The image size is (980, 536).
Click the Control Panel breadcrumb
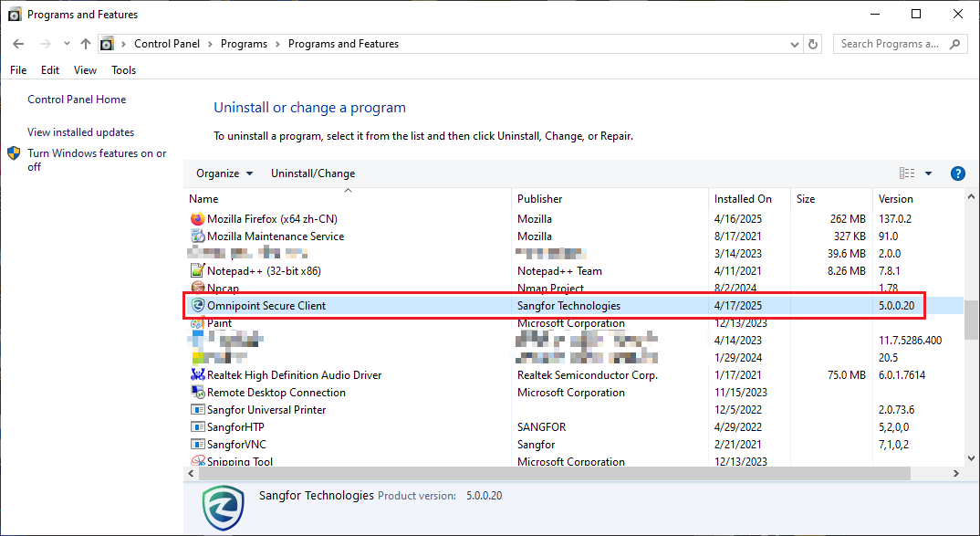point(167,44)
